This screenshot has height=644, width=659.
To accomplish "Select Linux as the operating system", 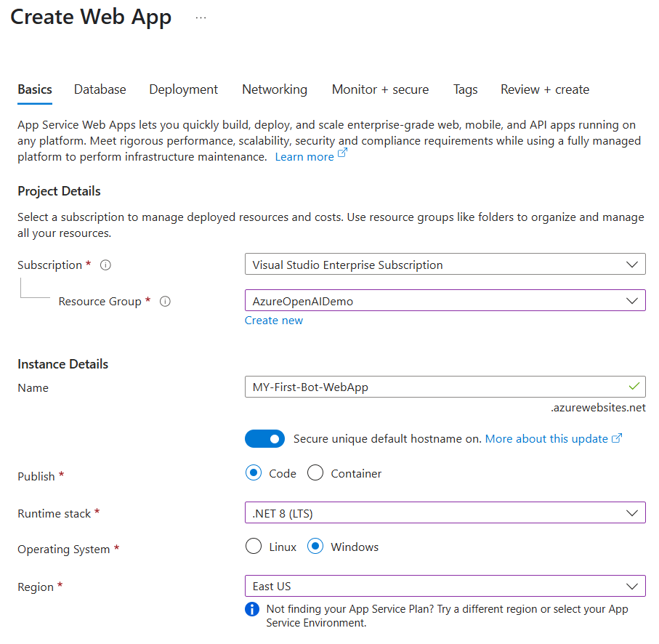I will [x=254, y=547].
